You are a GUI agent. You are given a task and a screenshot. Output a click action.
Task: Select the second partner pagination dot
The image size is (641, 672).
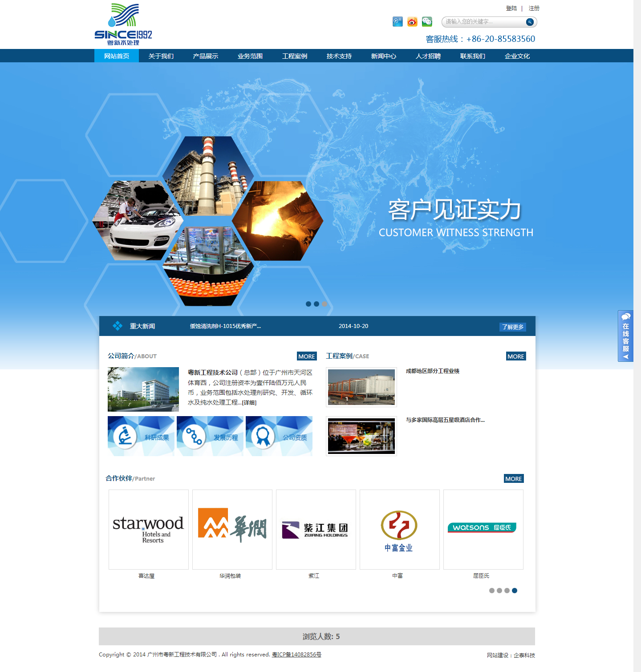[x=499, y=591]
